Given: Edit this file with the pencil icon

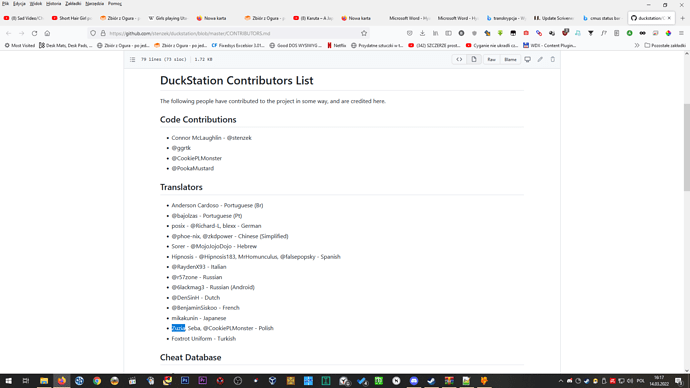Looking at the screenshot, I should tap(540, 59).
